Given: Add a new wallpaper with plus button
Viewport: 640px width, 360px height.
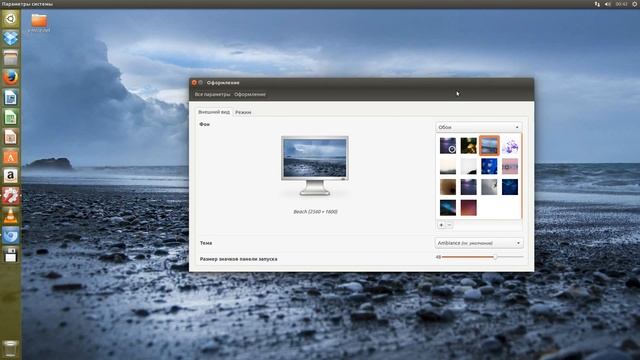Looking at the screenshot, I should pyautogui.click(x=441, y=225).
